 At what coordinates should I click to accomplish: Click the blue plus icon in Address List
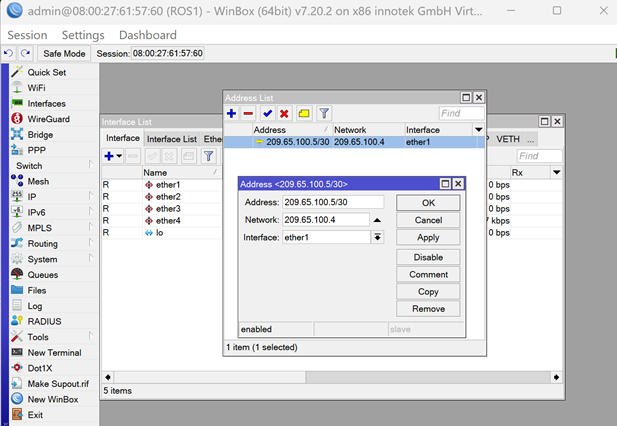232,114
